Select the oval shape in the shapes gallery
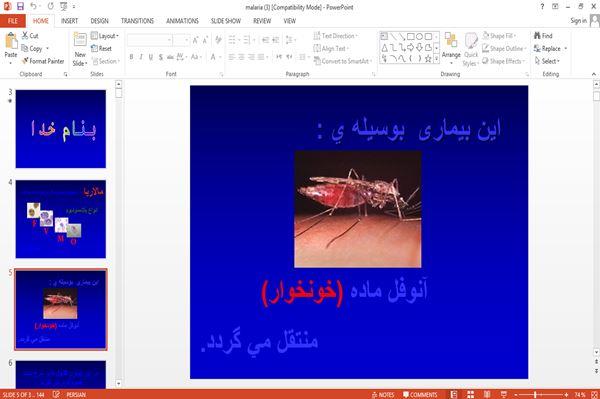The image size is (600, 399). tap(419, 37)
